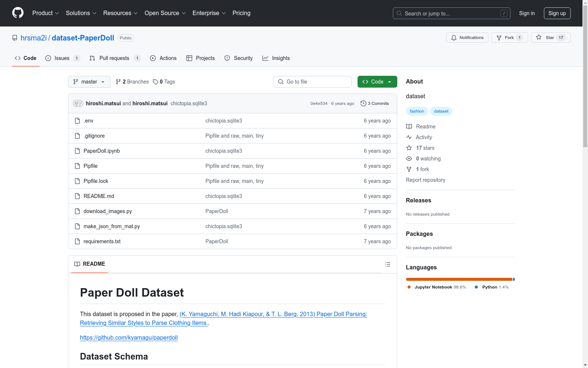Click the dataset topic tag

(x=441, y=111)
